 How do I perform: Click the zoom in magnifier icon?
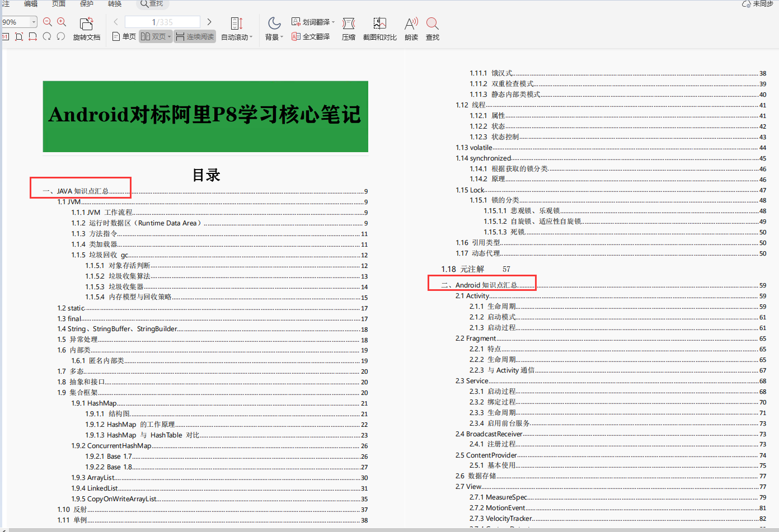point(62,22)
